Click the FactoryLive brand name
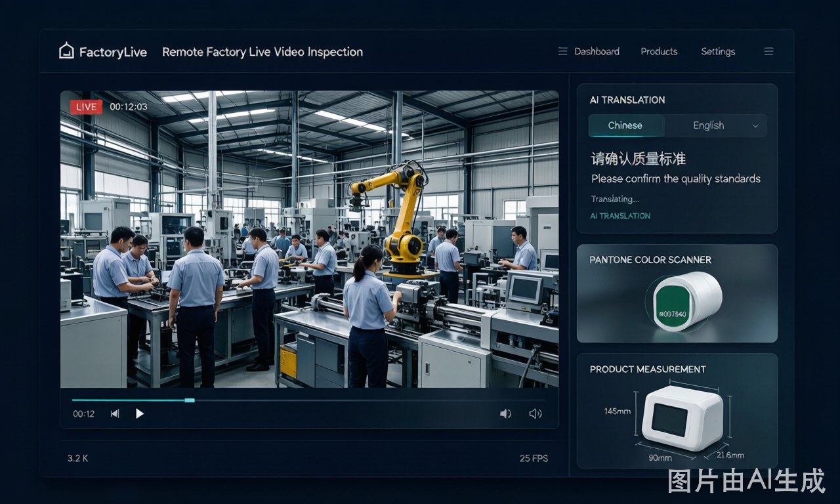 (113, 52)
